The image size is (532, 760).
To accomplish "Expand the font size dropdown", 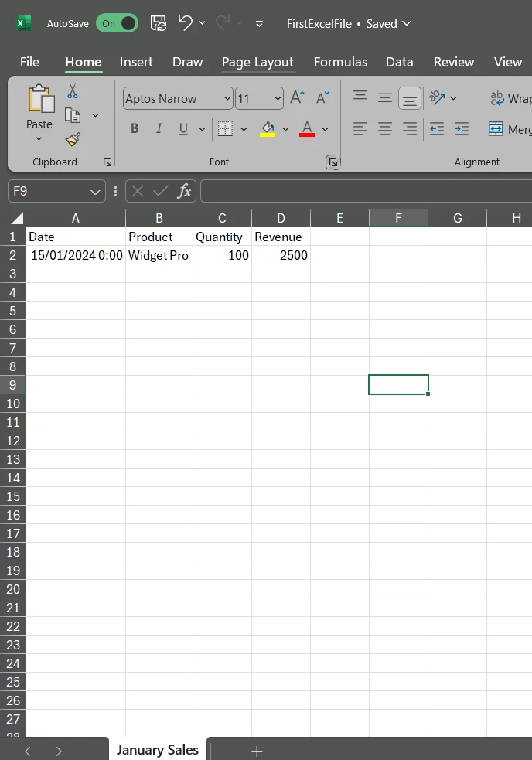I will (x=278, y=98).
